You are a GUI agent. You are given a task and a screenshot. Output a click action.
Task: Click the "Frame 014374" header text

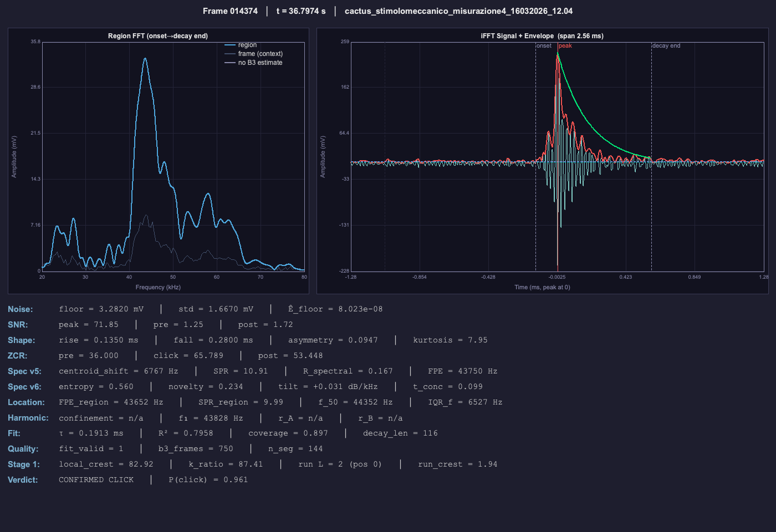pyautogui.click(x=230, y=11)
